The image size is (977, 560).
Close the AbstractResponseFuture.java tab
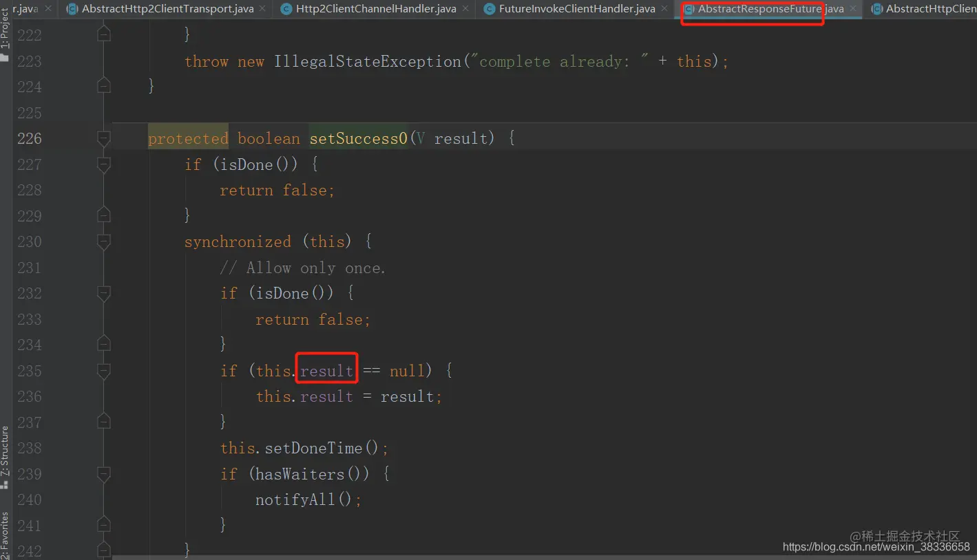tap(853, 9)
